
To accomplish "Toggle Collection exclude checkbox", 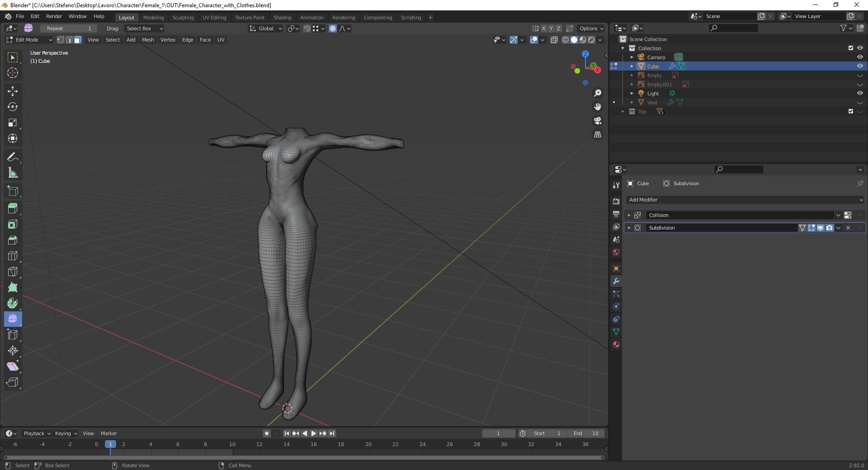I will tap(851, 48).
